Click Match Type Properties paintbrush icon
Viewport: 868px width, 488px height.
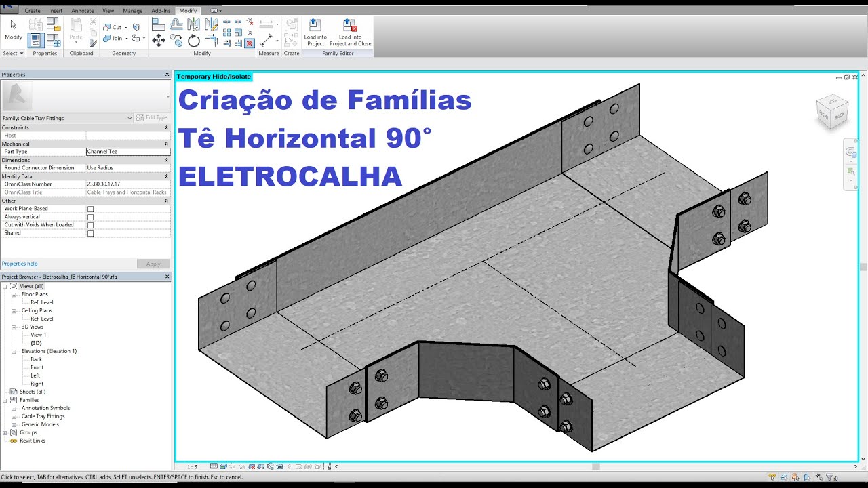[x=92, y=43]
